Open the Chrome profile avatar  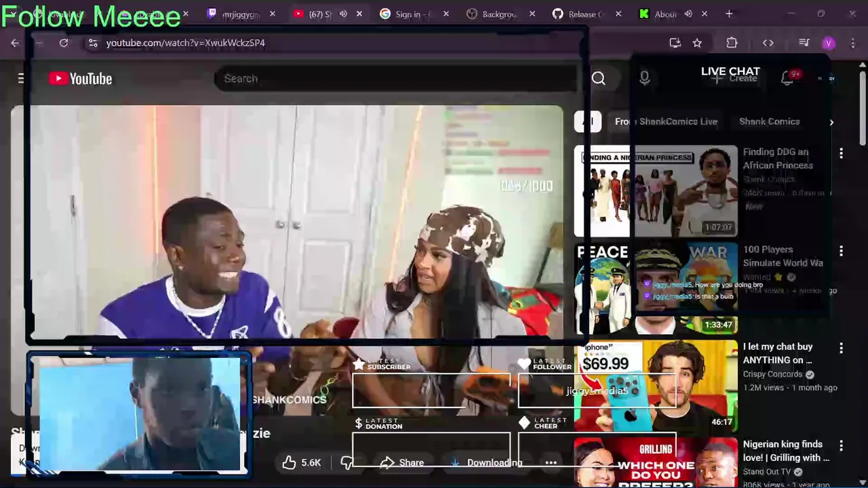(x=829, y=43)
